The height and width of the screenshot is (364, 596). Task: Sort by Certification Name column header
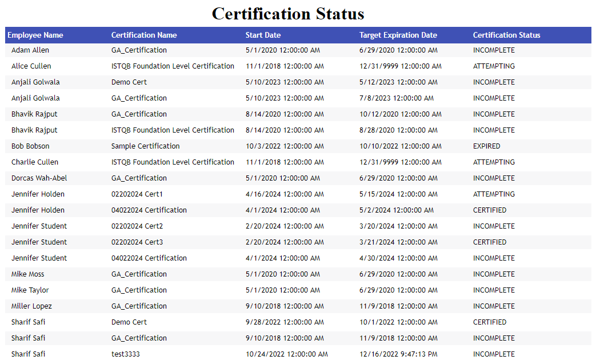tap(144, 35)
